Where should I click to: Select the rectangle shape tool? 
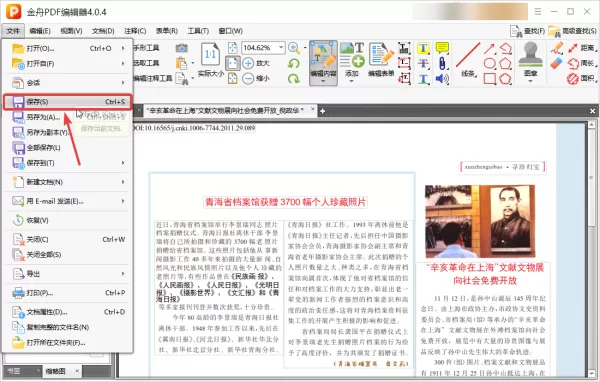tap(490, 79)
